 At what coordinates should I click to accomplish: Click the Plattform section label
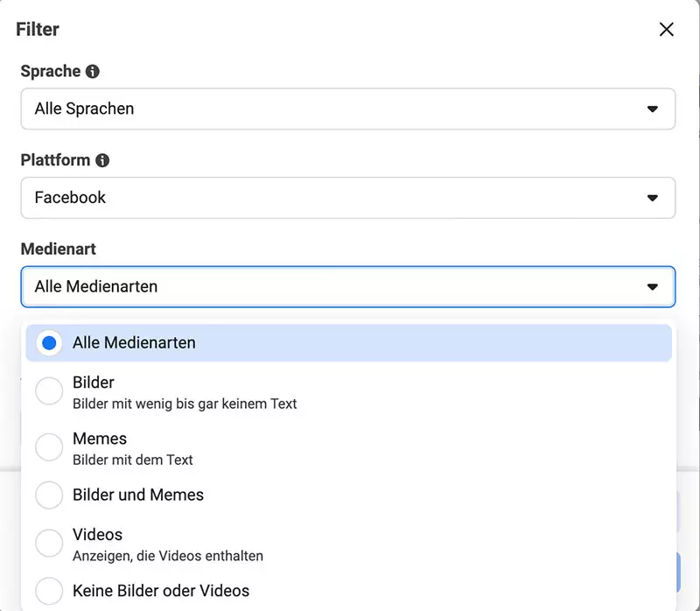[x=55, y=160]
